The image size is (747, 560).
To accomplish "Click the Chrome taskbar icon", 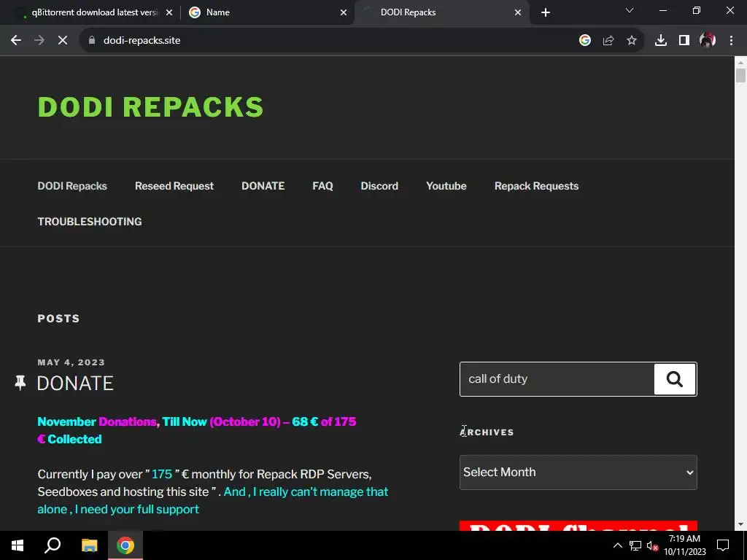I will [x=125, y=545].
